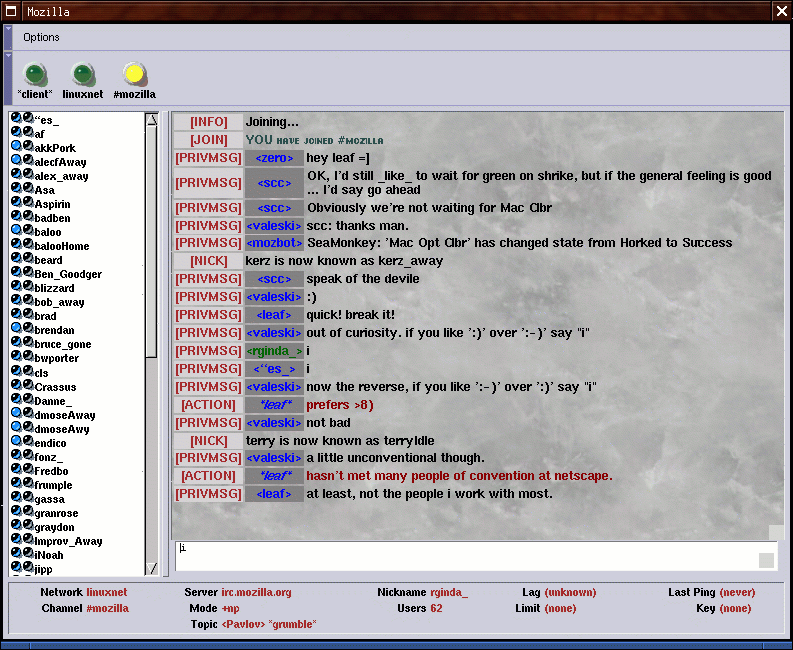Click the <rginda_> nickname in the chat
The image size is (793, 650).
(x=274, y=351)
